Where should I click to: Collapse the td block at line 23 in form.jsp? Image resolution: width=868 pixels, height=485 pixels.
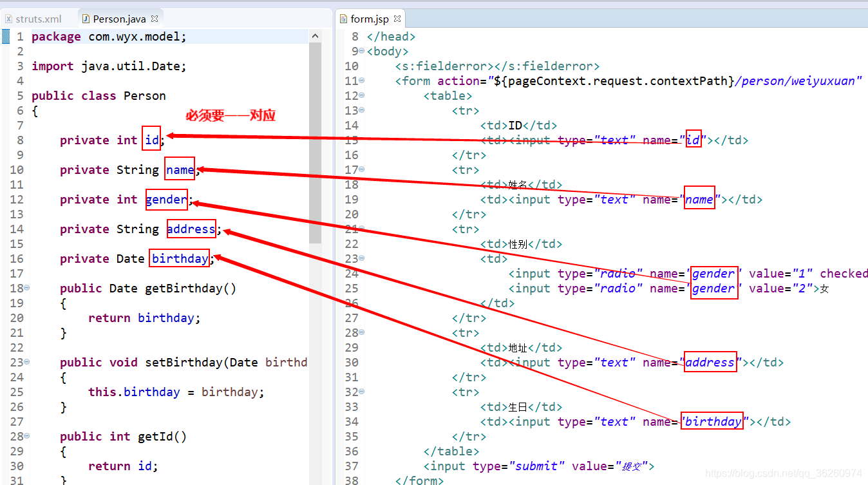362,258
